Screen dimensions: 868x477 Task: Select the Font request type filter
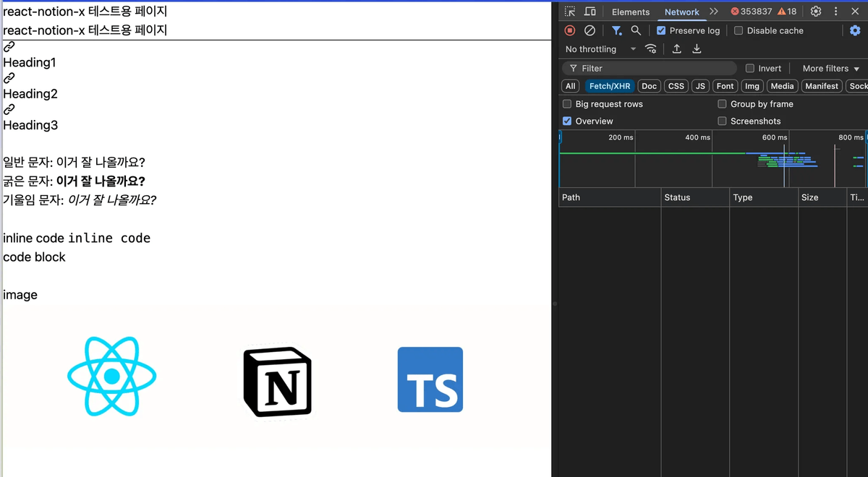726,86
